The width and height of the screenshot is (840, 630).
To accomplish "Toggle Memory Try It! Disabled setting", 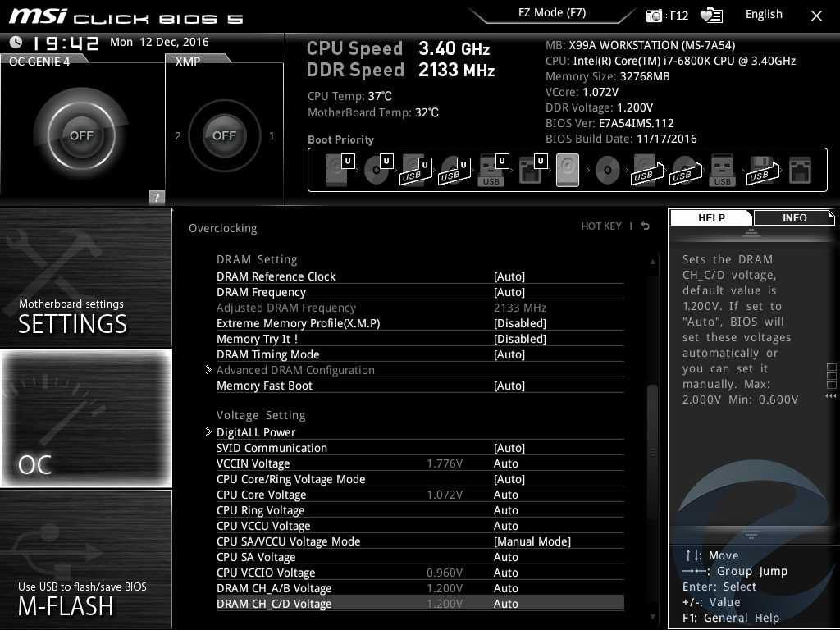I will point(519,339).
